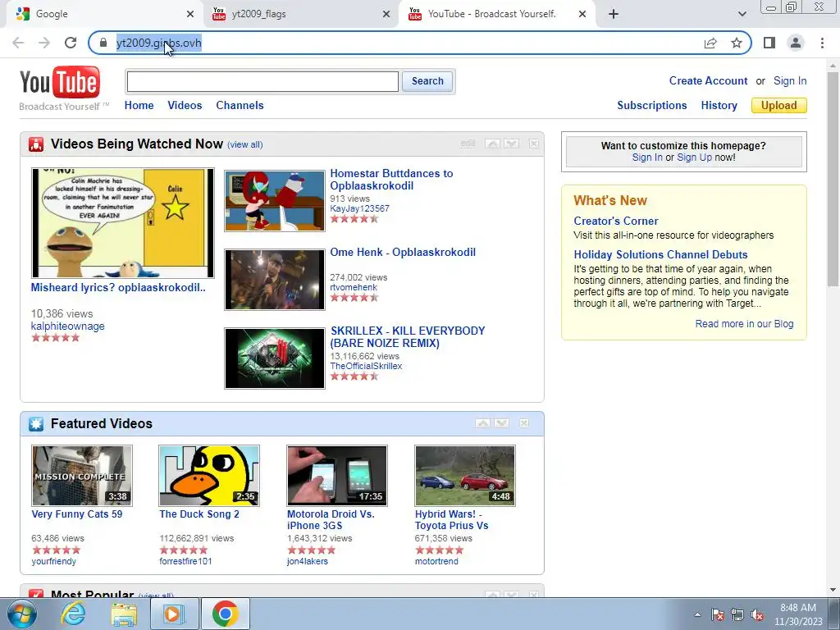
Task: Open the Subscriptions link
Action: (652, 106)
